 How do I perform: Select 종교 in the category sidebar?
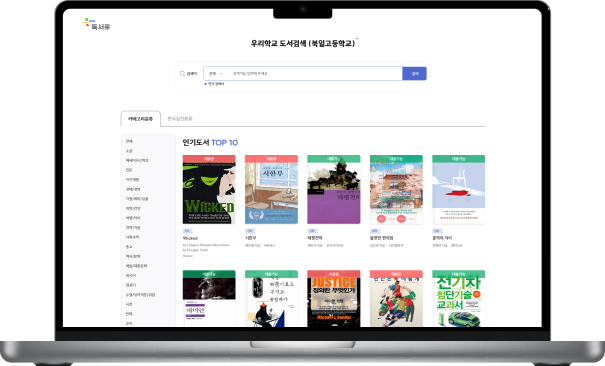pos(129,247)
